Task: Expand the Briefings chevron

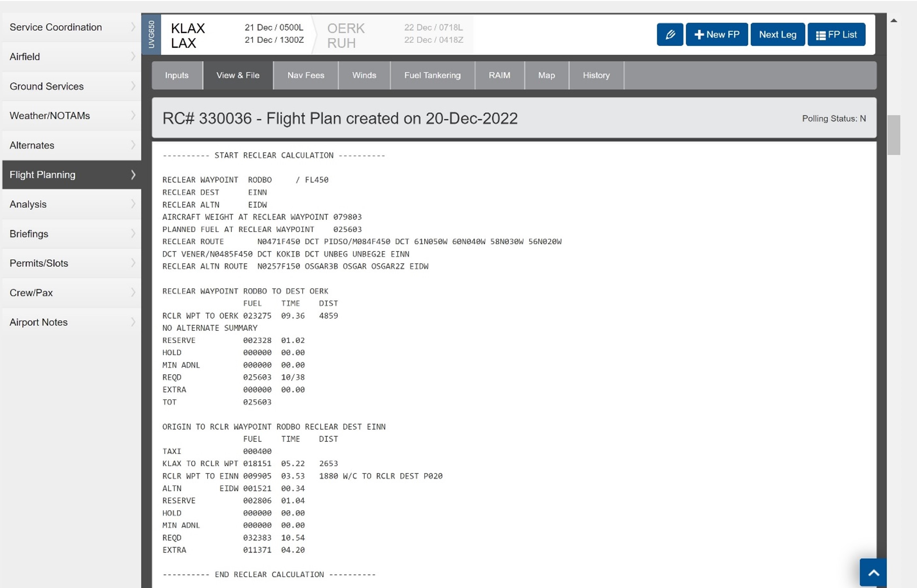Action: 133,234
